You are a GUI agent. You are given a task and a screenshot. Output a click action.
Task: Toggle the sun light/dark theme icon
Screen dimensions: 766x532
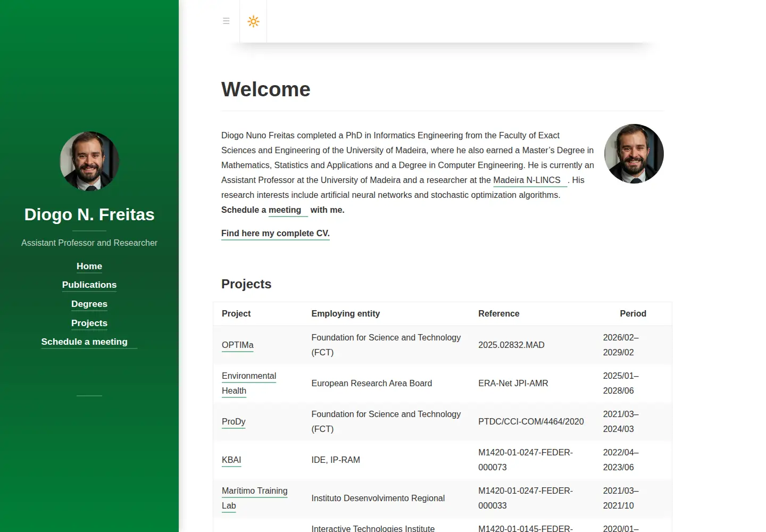coord(253,21)
